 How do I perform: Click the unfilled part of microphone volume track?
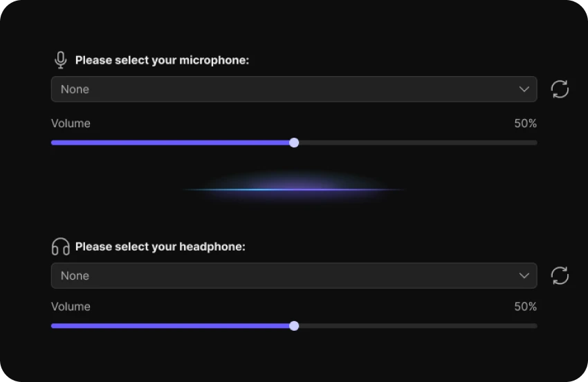(x=415, y=143)
